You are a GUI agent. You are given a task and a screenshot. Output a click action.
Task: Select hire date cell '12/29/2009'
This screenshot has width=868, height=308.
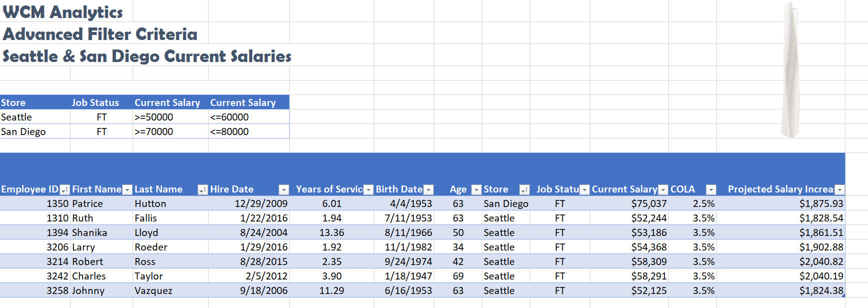pyautogui.click(x=249, y=203)
